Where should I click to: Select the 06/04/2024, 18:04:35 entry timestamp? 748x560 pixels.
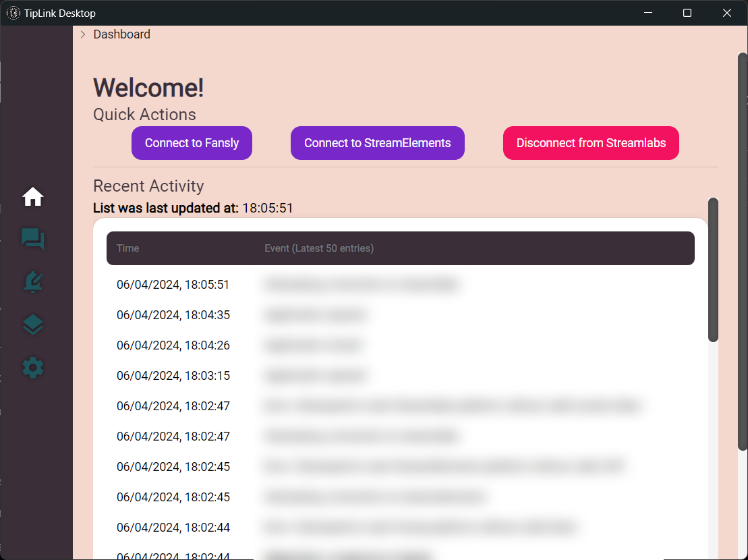[x=173, y=315]
